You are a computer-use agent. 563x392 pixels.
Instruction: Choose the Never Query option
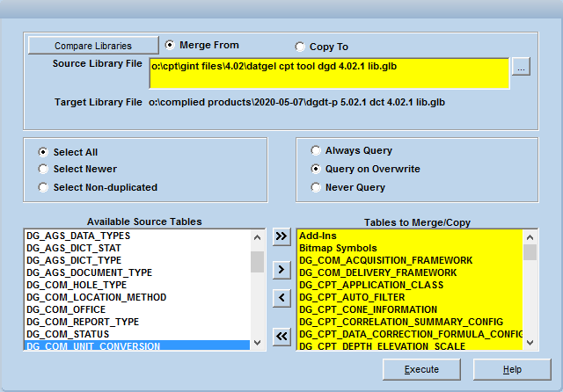click(x=315, y=187)
